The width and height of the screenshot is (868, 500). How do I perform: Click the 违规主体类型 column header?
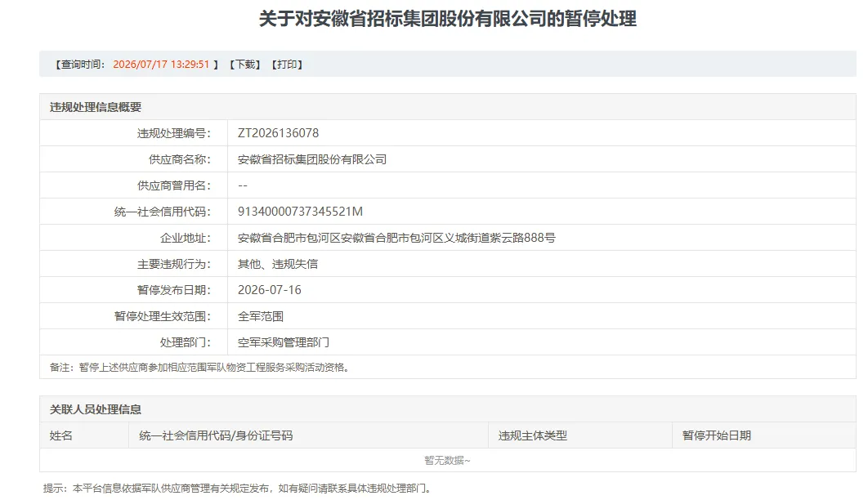pyautogui.click(x=533, y=435)
